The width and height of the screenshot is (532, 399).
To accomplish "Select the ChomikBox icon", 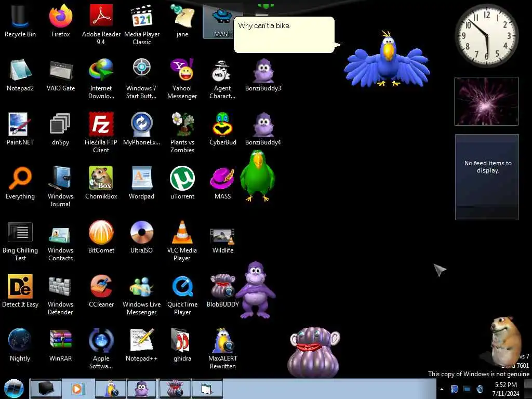I will (x=101, y=183).
